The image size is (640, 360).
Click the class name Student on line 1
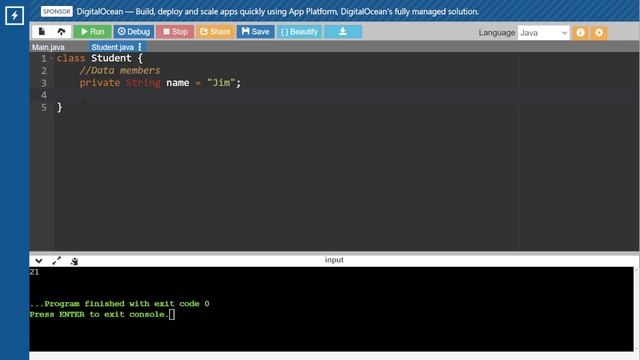click(x=111, y=58)
